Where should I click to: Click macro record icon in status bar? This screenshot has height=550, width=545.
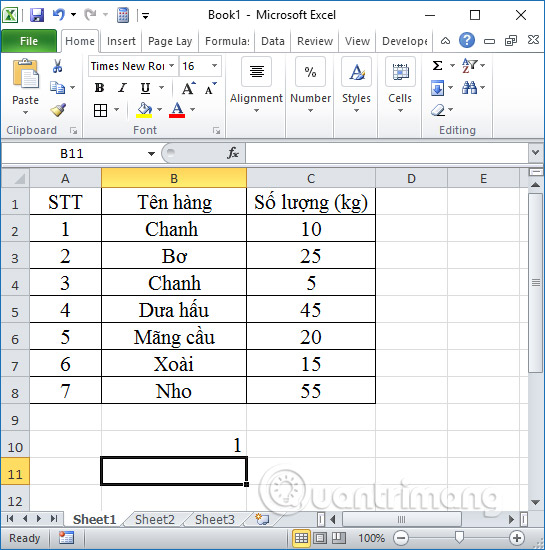pyautogui.click(x=67, y=538)
